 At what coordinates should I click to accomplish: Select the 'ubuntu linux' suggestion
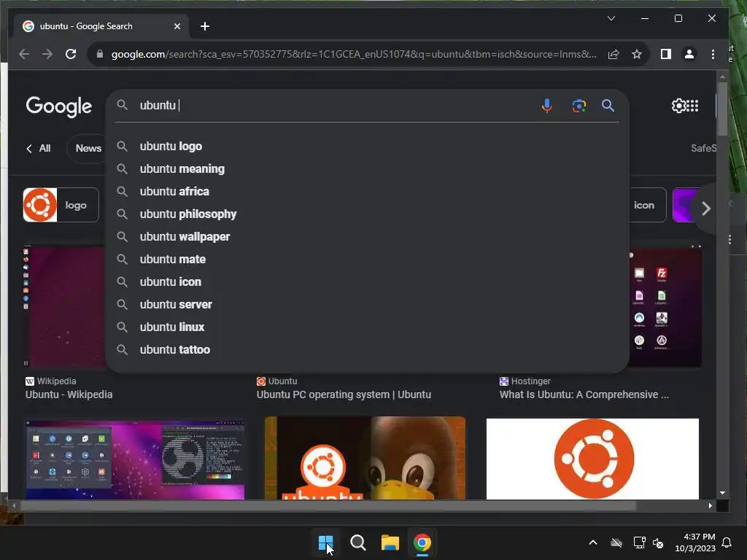click(367, 327)
